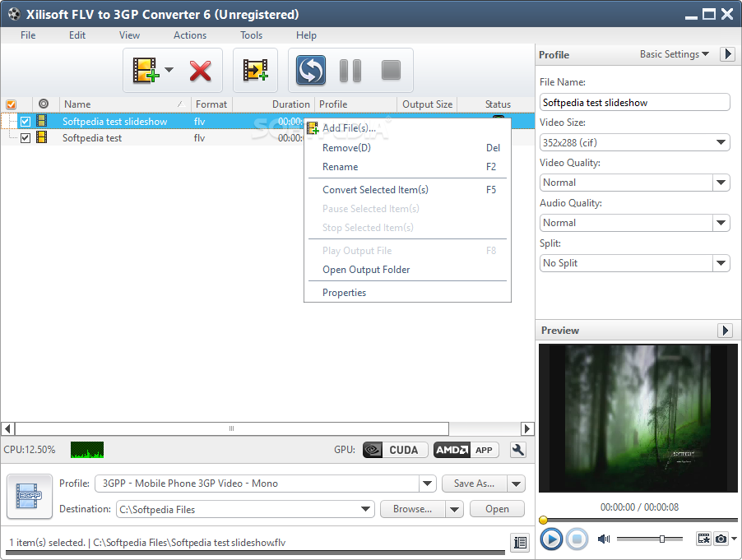Click the CPU usage graph

pos(87,450)
